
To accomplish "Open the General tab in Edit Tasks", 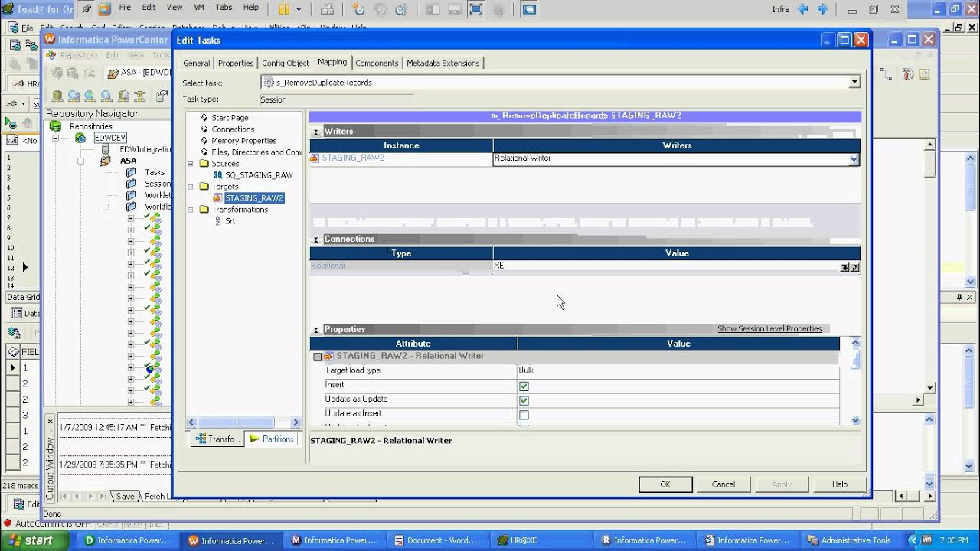I will pos(196,63).
